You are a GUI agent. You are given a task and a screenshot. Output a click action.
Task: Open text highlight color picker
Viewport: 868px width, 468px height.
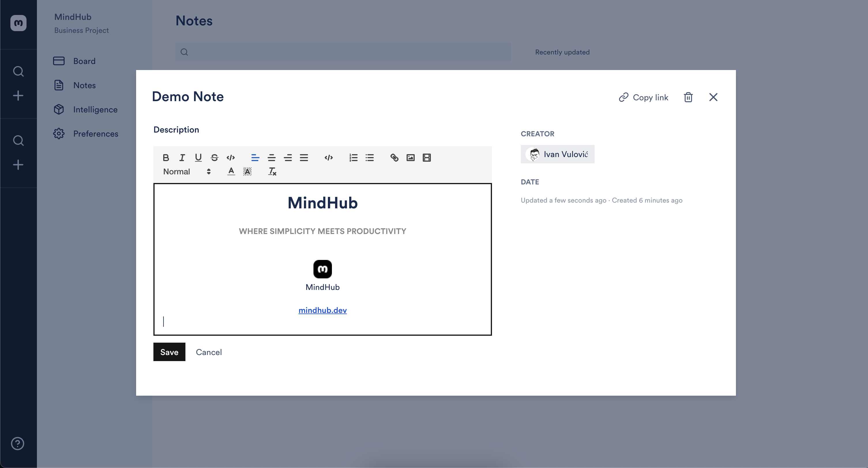coord(247,172)
